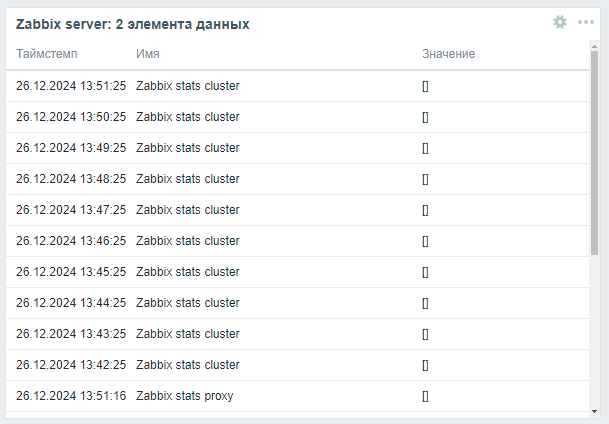Click widget title Zabbix server: 2 элемента данных

click(132, 24)
